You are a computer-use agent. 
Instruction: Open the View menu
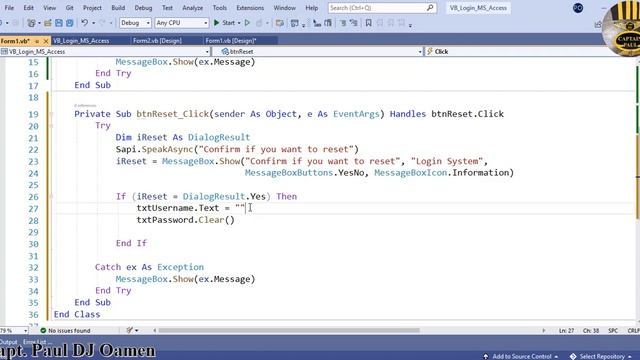click(49, 8)
